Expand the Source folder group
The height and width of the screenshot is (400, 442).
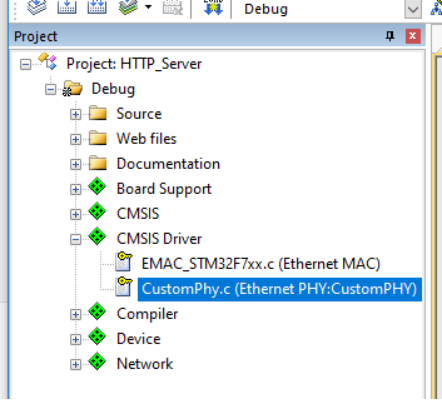pyautogui.click(x=76, y=114)
